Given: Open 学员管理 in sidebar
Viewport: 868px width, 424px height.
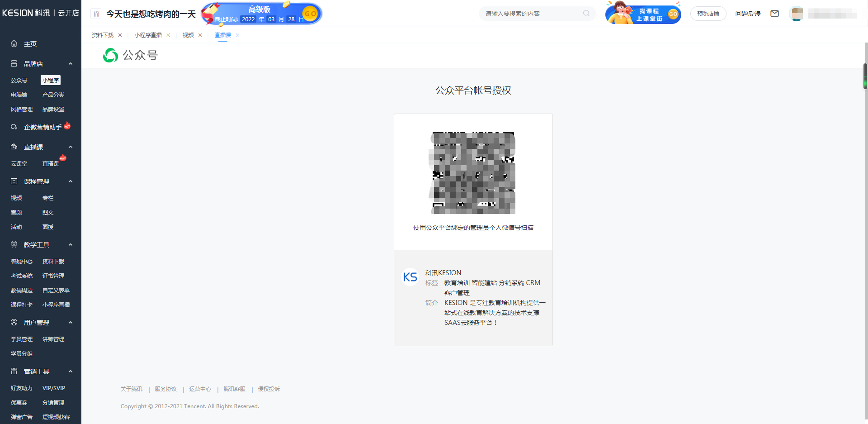Looking at the screenshot, I should click(22, 339).
